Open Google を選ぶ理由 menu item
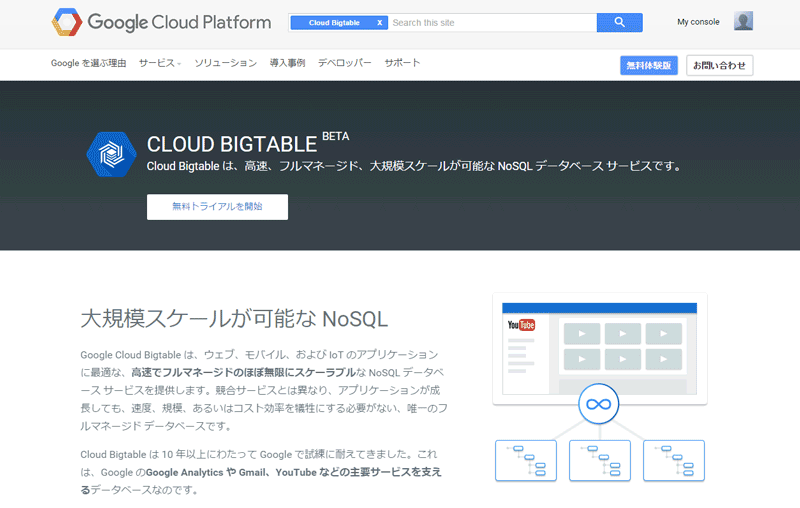Image resolution: width=800 pixels, height=508 pixels. 88,63
